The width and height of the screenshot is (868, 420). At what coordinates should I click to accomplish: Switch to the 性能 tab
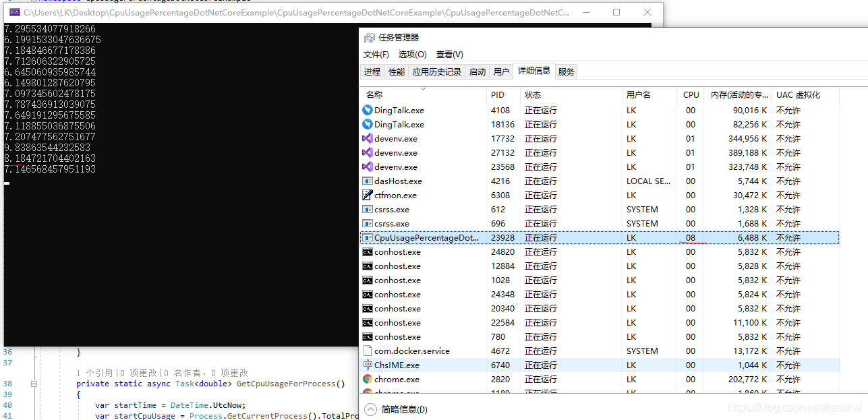(x=397, y=71)
